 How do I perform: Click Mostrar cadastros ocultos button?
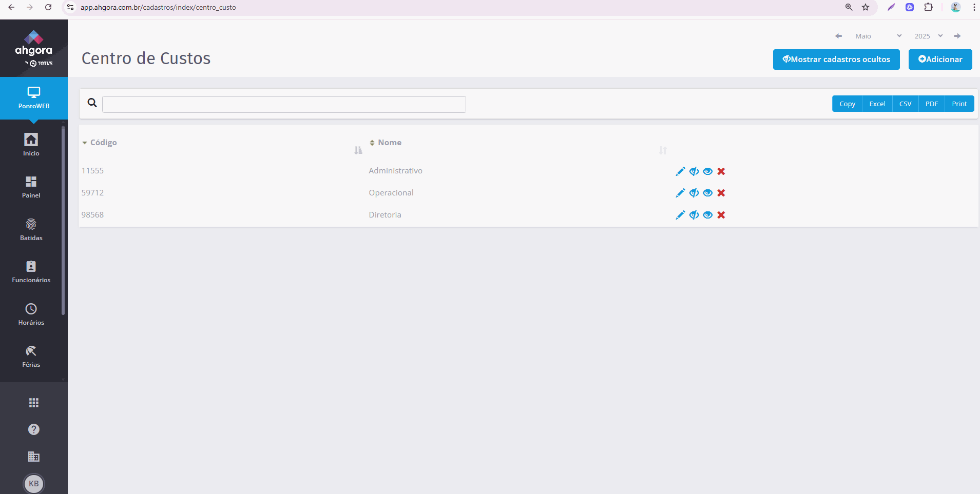[x=836, y=60]
